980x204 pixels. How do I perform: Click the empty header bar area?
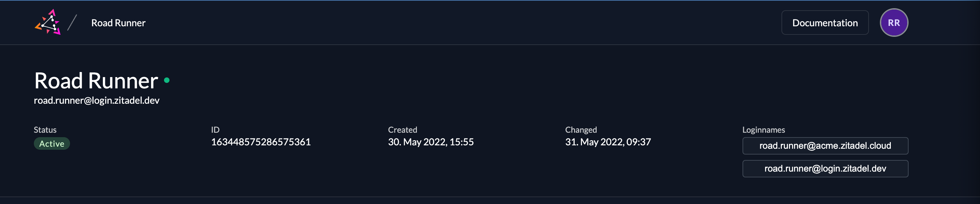(457, 23)
